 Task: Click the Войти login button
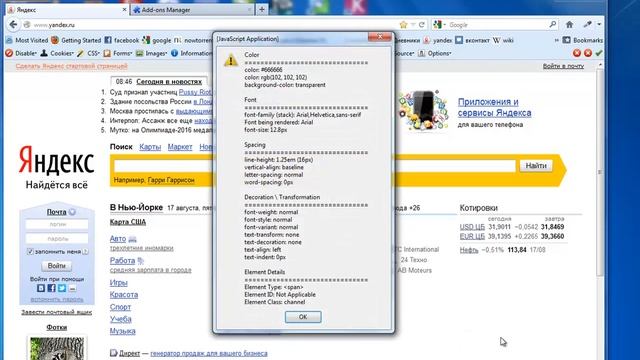[56, 266]
